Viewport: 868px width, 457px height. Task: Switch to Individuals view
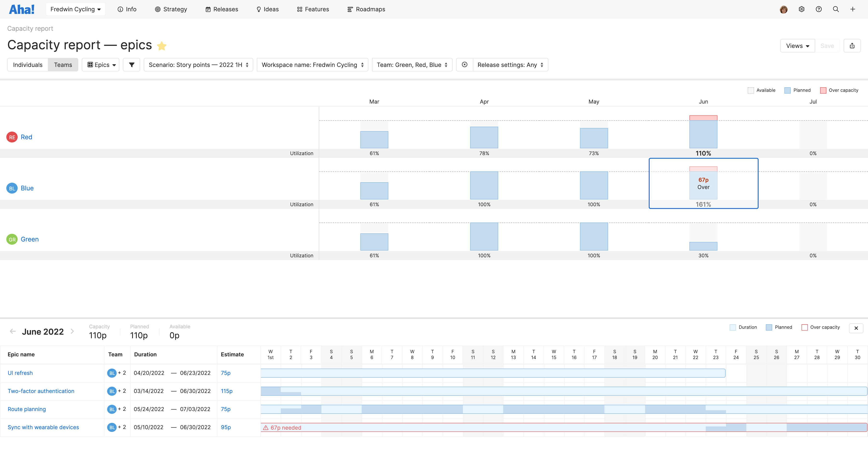(27, 64)
